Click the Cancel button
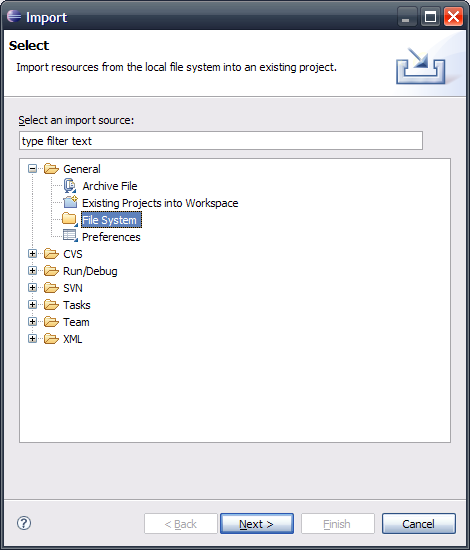The width and height of the screenshot is (470, 550). click(x=418, y=524)
